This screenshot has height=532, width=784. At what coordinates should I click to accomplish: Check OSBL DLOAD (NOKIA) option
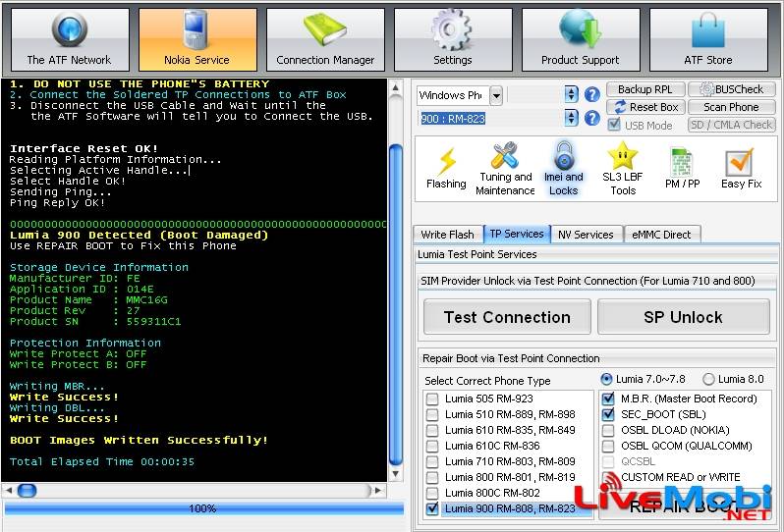tap(608, 430)
